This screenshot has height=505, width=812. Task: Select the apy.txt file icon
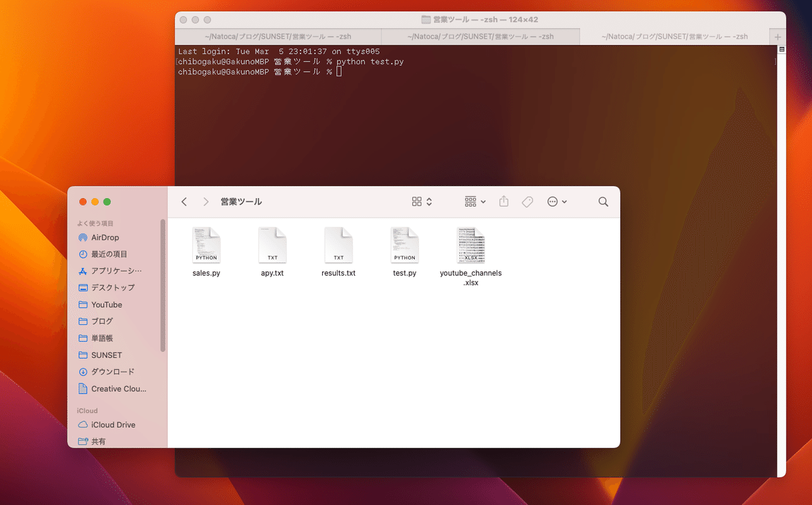[273, 245]
